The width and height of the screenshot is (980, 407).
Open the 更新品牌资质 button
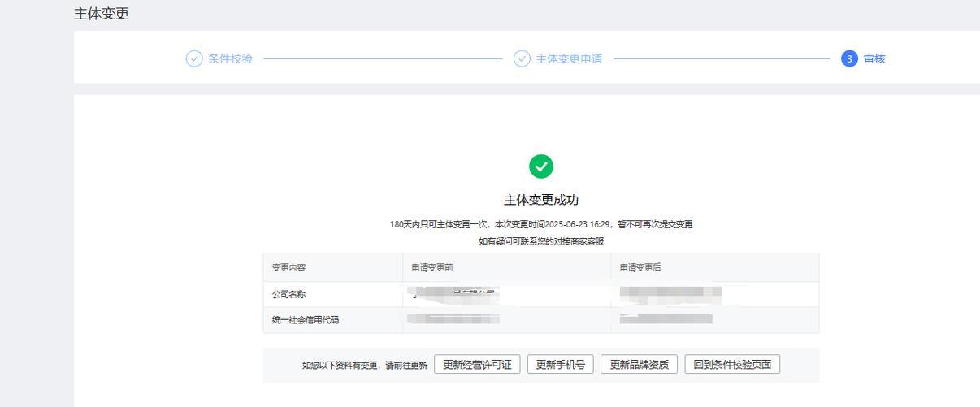click(x=639, y=365)
